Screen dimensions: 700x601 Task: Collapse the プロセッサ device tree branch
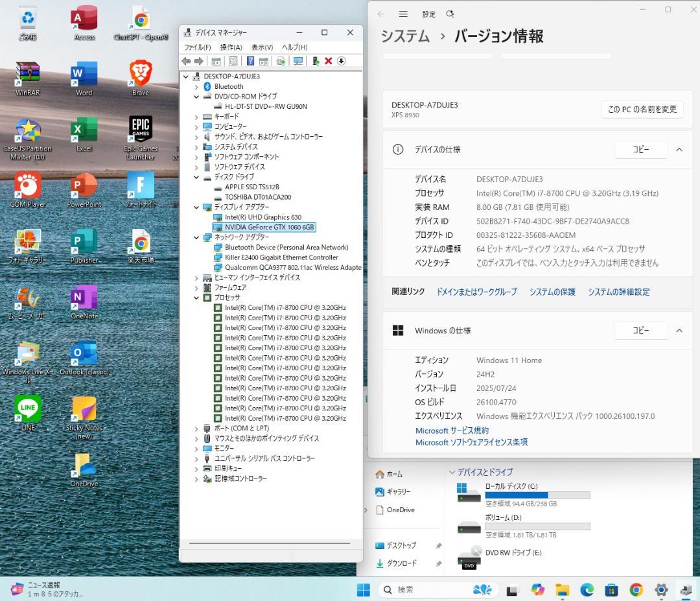[x=198, y=297]
